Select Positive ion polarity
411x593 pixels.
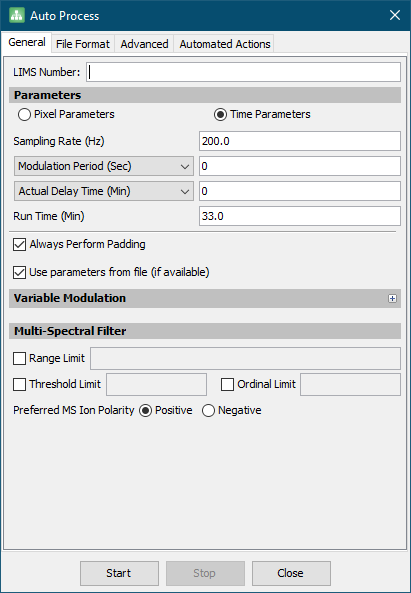(x=146, y=411)
